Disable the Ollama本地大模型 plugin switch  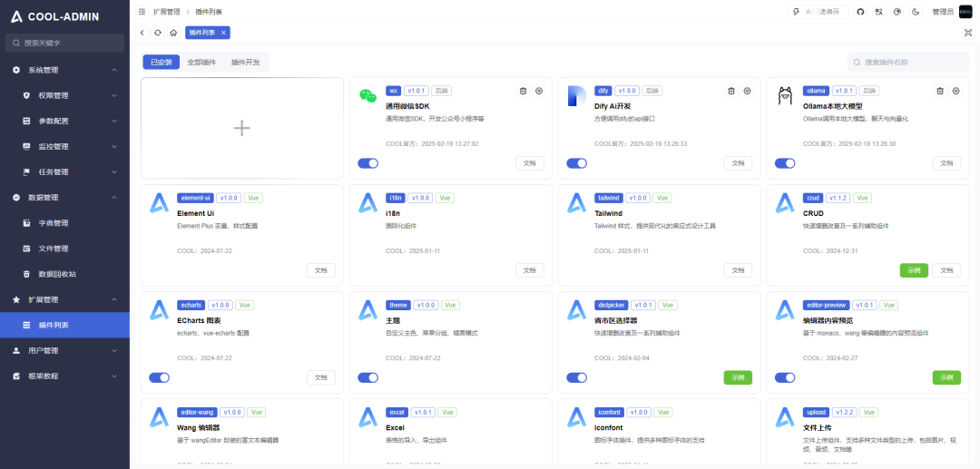pos(785,163)
